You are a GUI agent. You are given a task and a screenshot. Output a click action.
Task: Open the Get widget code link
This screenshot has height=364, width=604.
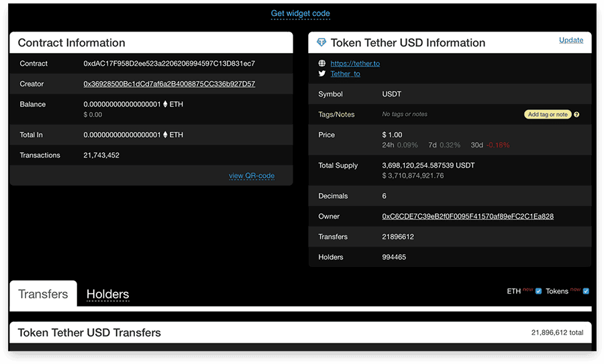(x=301, y=13)
